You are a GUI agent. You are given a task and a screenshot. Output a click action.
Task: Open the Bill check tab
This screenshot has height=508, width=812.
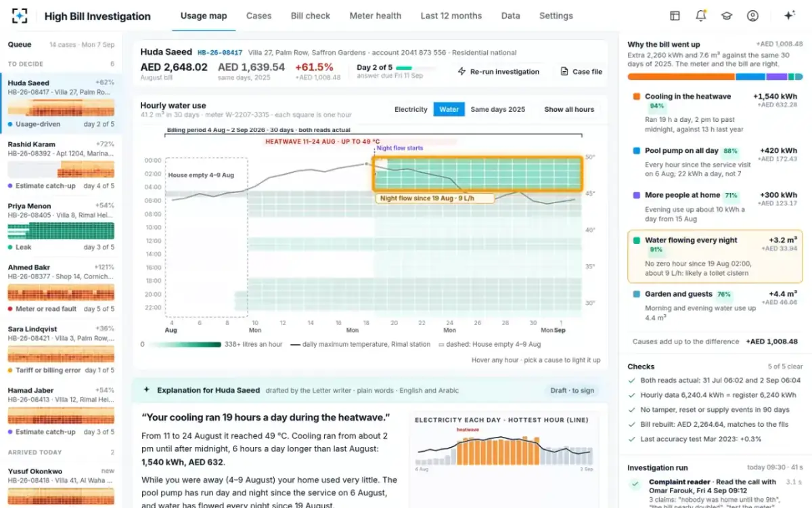click(x=311, y=16)
